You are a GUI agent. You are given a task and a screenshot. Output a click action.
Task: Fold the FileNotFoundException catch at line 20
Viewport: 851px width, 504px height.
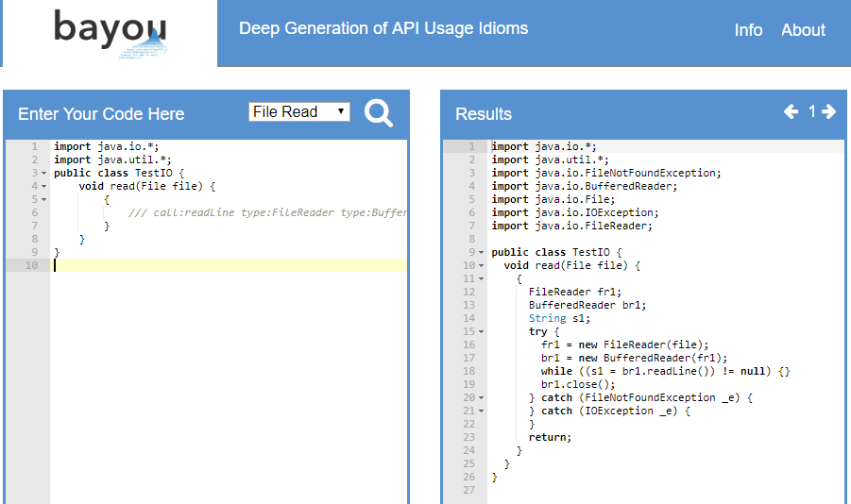coord(481,398)
